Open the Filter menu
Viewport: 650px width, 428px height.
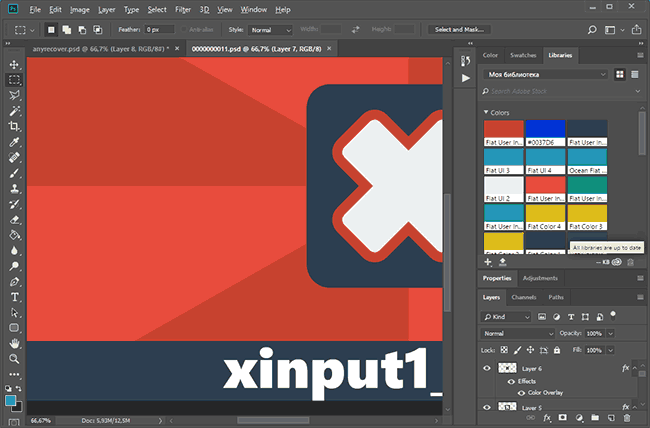[182, 9]
